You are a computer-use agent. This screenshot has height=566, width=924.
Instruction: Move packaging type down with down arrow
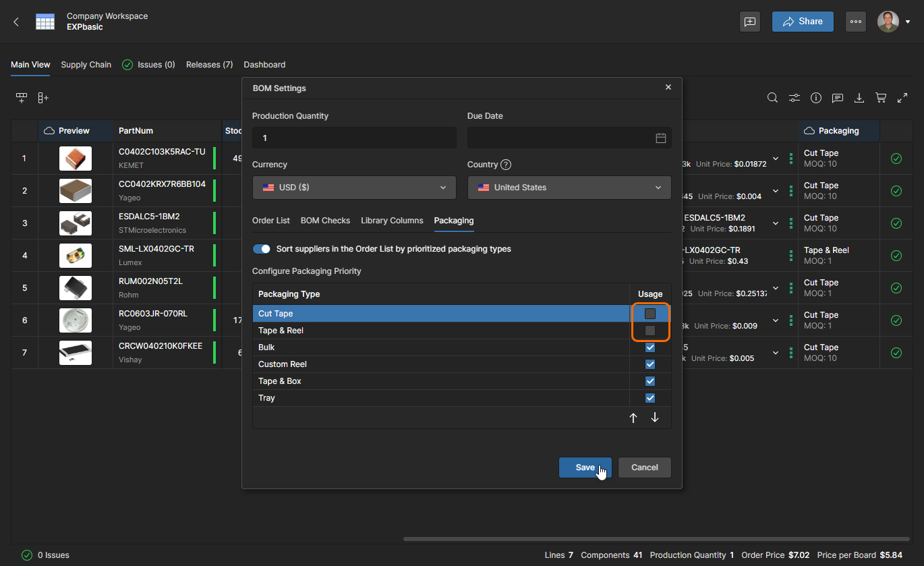pos(655,418)
